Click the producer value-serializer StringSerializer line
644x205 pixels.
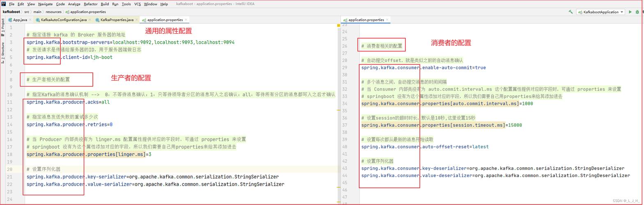pyautogui.click(x=155, y=184)
